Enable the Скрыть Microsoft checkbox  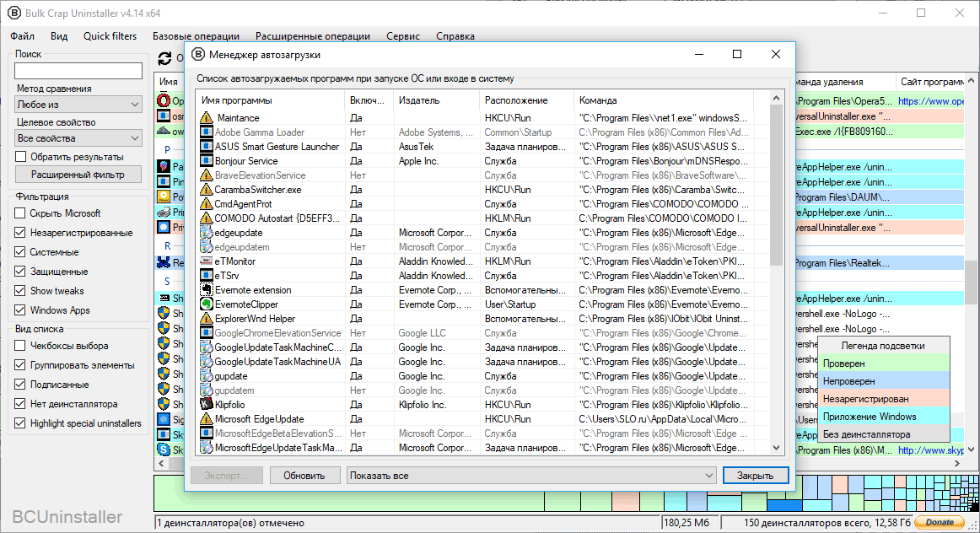click(x=21, y=213)
